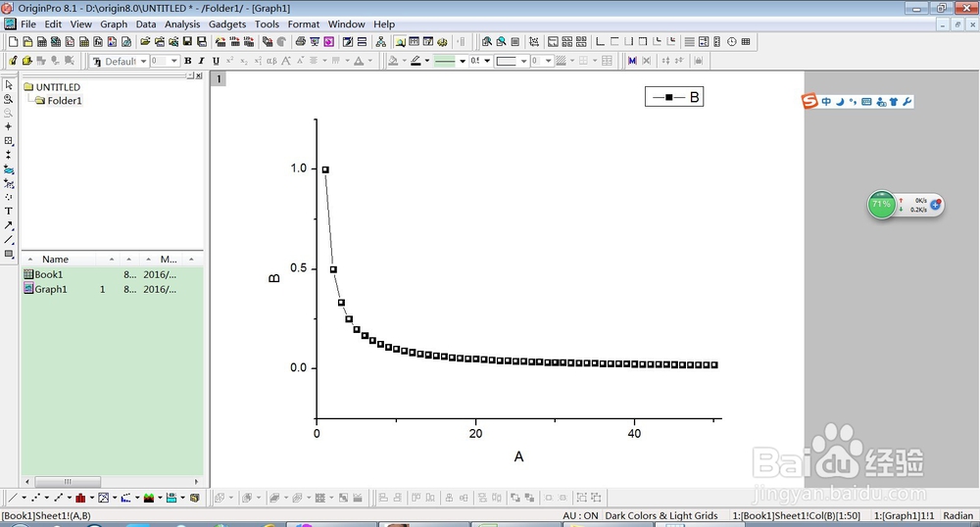Click the Column bar chart icon

click(80, 498)
